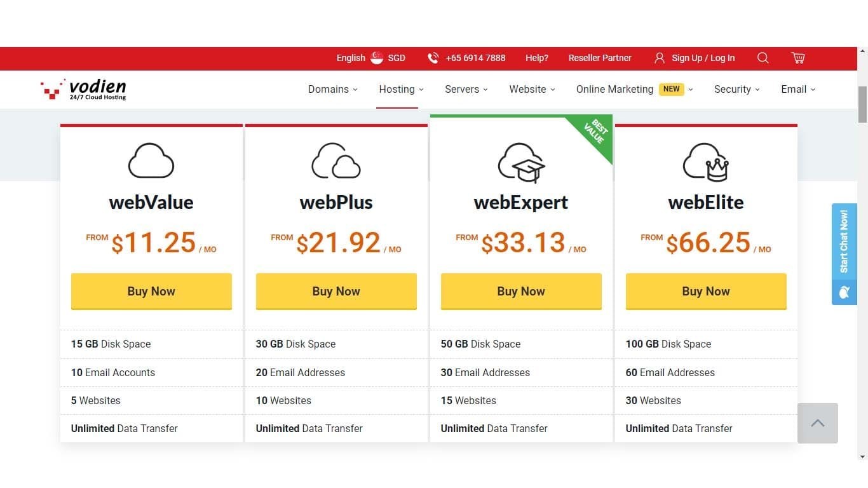Click the page vertical scrollbar thumb
This screenshot has height=488, width=868.
[x=863, y=105]
